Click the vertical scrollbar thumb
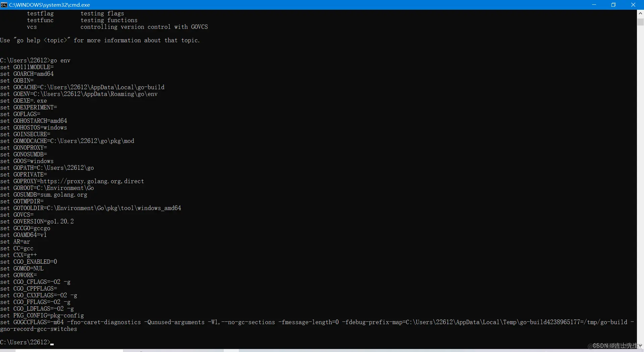Screen dimensions: 644x352 (640, 22)
